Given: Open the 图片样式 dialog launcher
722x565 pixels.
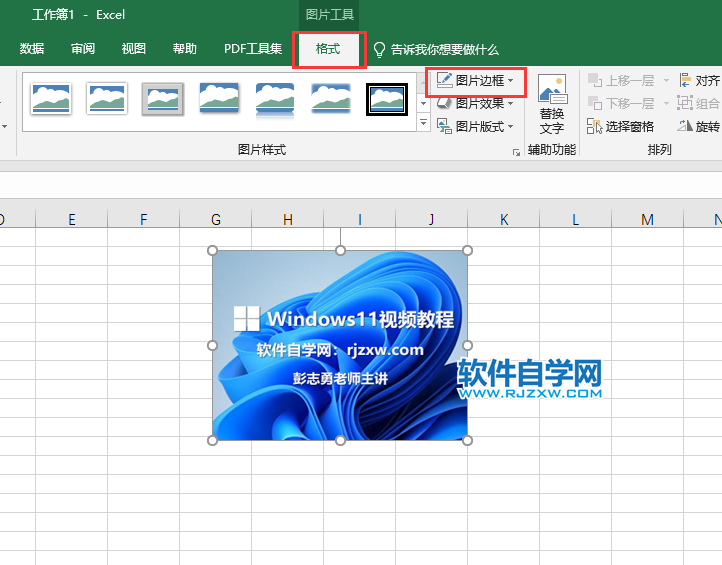Looking at the screenshot, I should click(x=516, y=152).
